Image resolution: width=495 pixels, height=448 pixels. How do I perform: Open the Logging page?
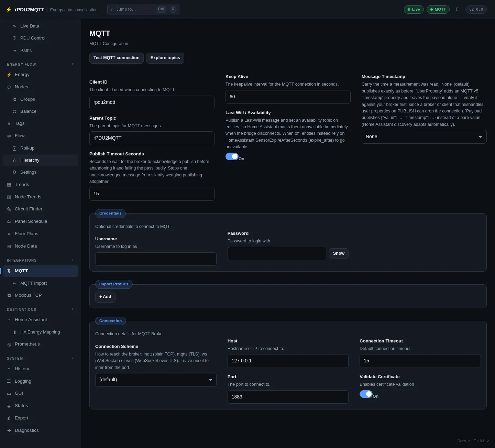coord(40,381)
